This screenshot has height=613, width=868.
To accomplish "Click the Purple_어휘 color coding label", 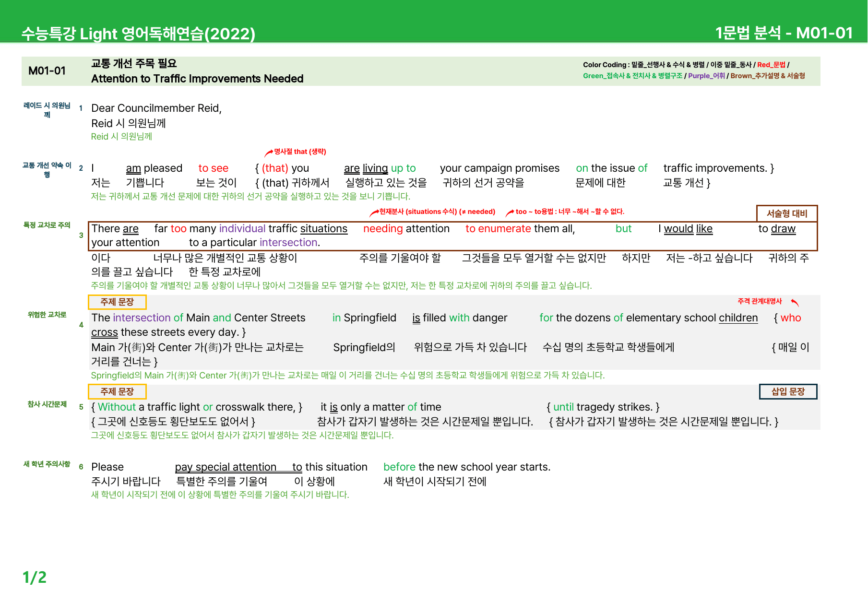I will 706,76.
